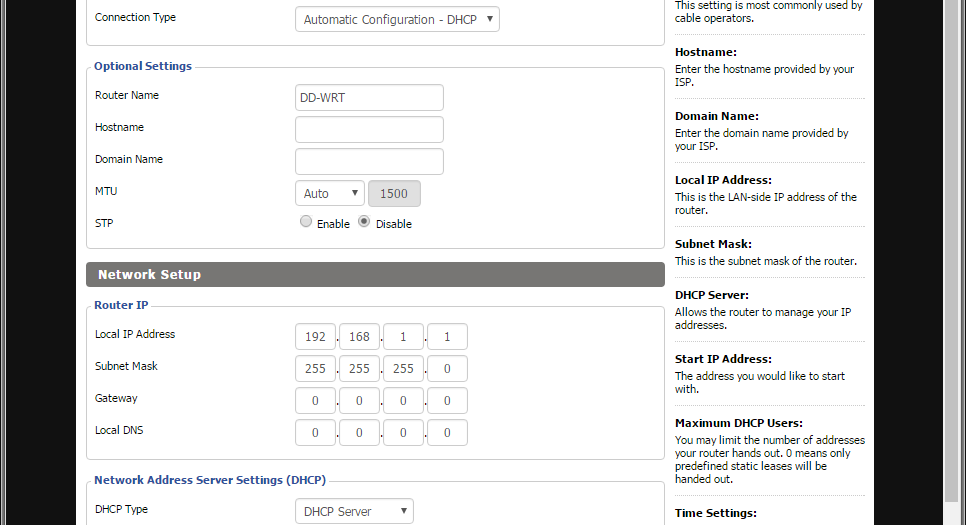Click first octet of Gateway field
This screenshot has width=966, height=525.
[315, 401]
